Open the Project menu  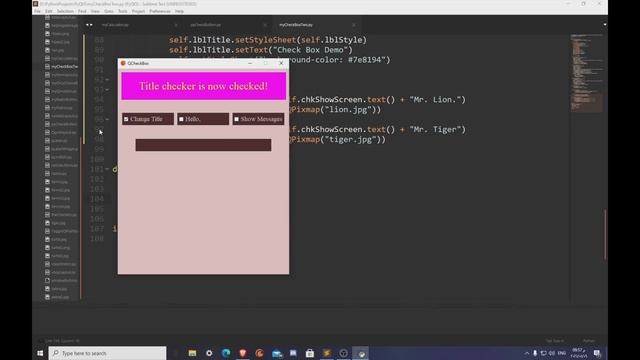(x=138, y=11)
